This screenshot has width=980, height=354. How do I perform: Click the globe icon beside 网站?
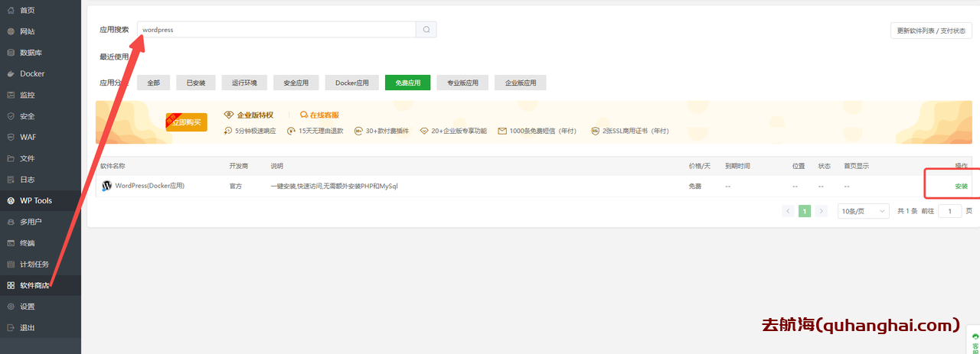[x=11, y=31]
